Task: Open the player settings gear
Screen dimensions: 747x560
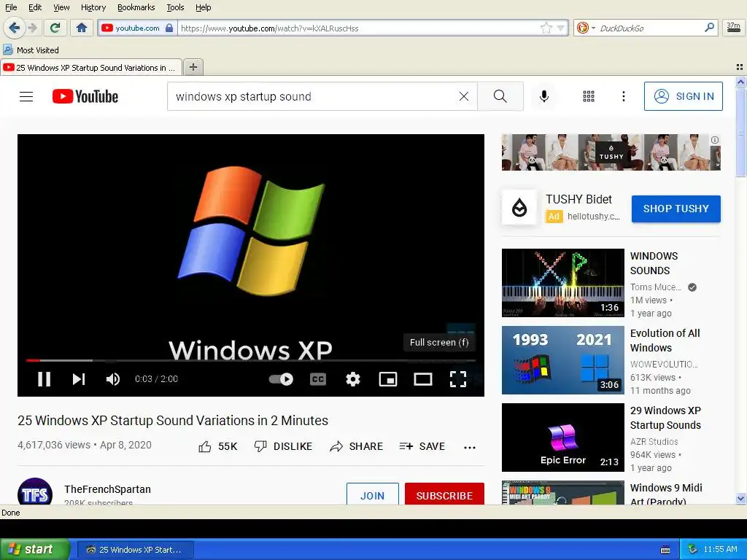Action: (x=353, y=379)
